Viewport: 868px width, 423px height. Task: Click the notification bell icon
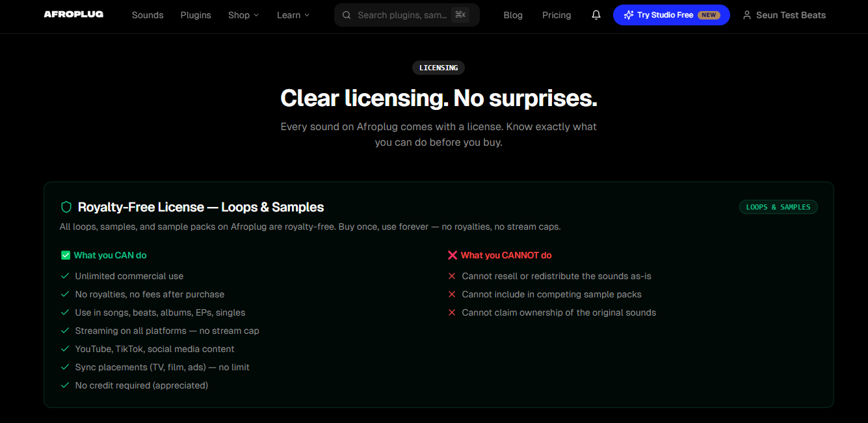point(596,15)
